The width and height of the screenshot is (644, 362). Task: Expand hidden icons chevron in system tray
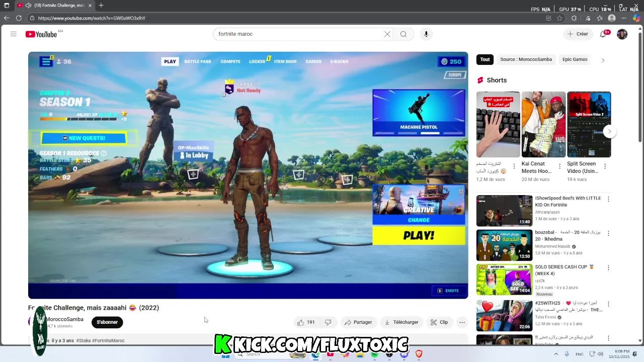pyautogui.click(x=556, y=354)
